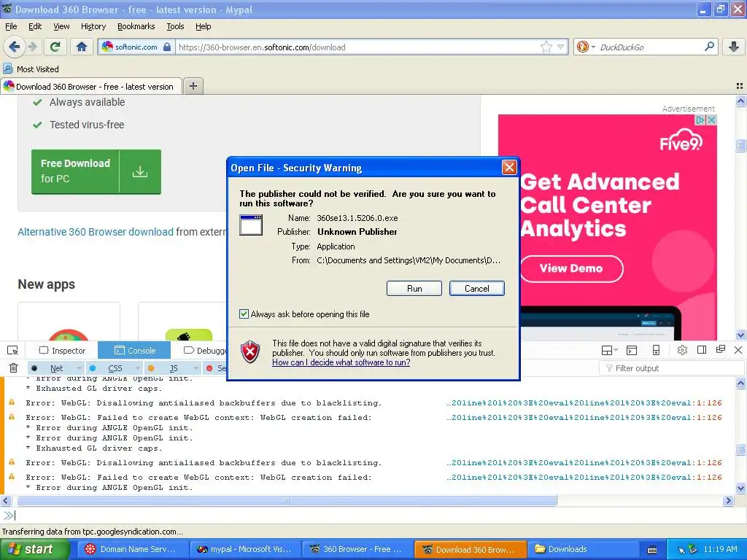Open the Downloads folder taskbar button

584,550
